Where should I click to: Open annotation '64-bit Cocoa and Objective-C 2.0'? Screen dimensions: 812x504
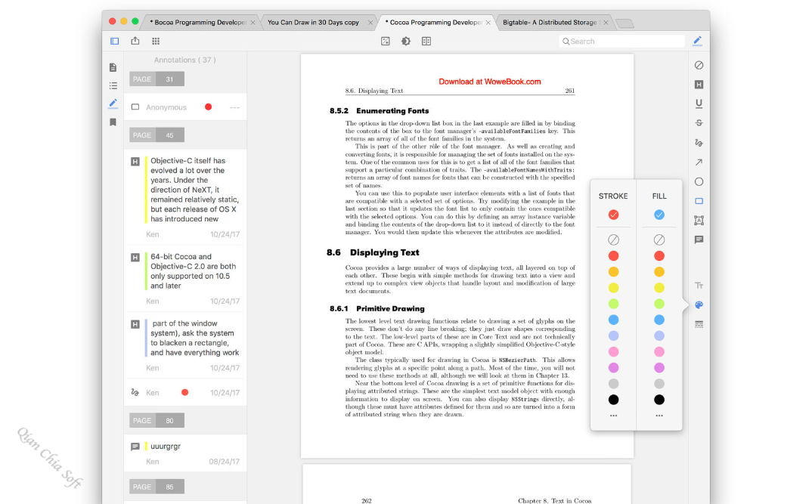pos(185,278)
